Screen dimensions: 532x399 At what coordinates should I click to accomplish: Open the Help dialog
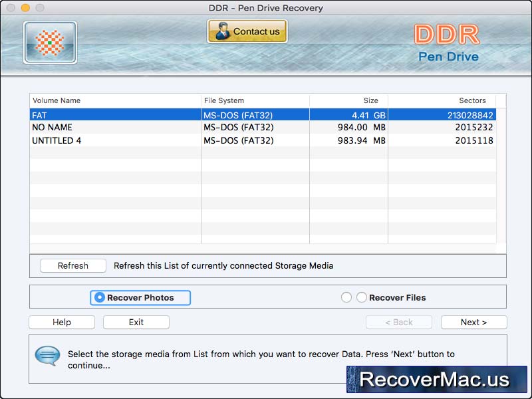coord(61,322)
